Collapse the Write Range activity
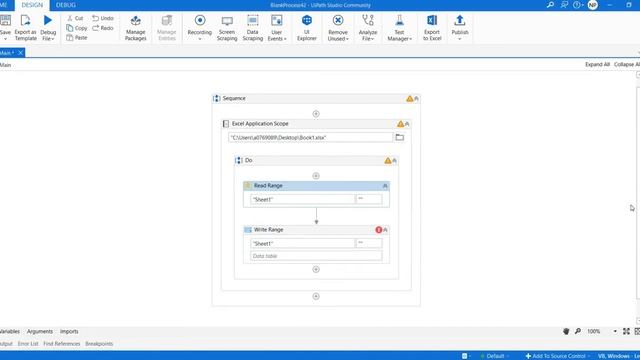640x360 pixels. tap(385, 230)
